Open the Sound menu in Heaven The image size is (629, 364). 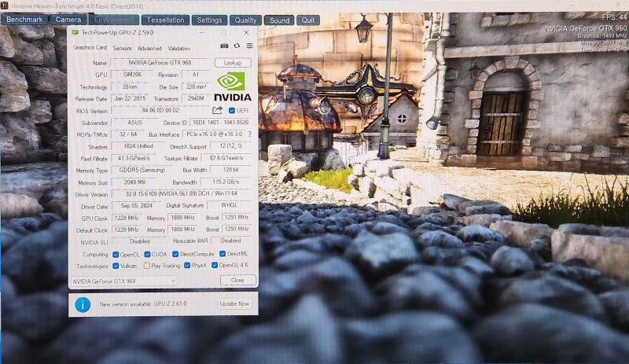click(279, 20)
